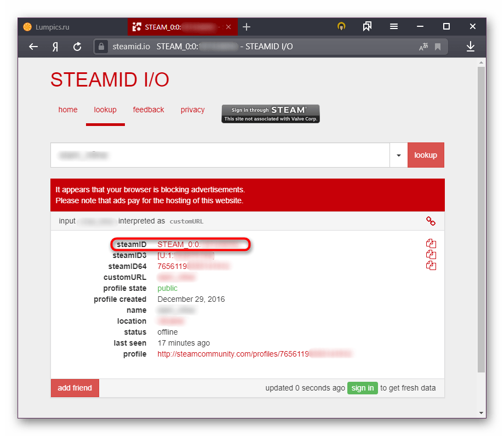This screenshot has height=436, width=504.
Task: Click the page vertical scrollbar thumb
Action: click(x=481, y=219)
